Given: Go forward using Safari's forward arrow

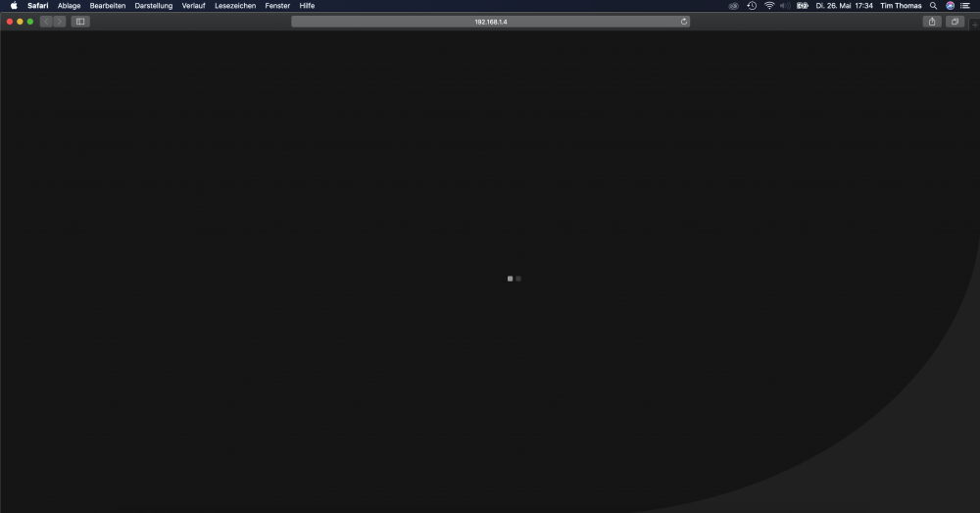Looking at the screenshot, I should click(x=60, y=22).
